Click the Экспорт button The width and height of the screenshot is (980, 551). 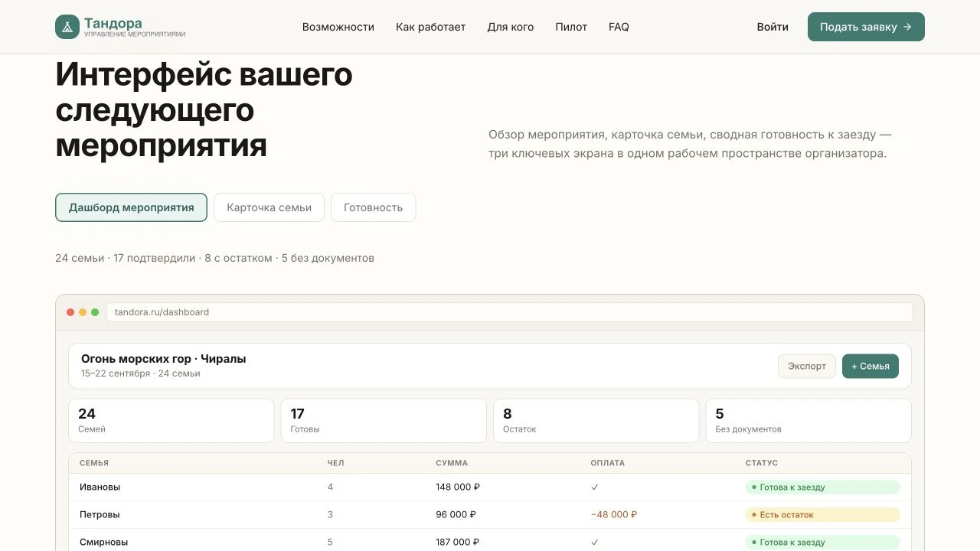tap(807, 366)
